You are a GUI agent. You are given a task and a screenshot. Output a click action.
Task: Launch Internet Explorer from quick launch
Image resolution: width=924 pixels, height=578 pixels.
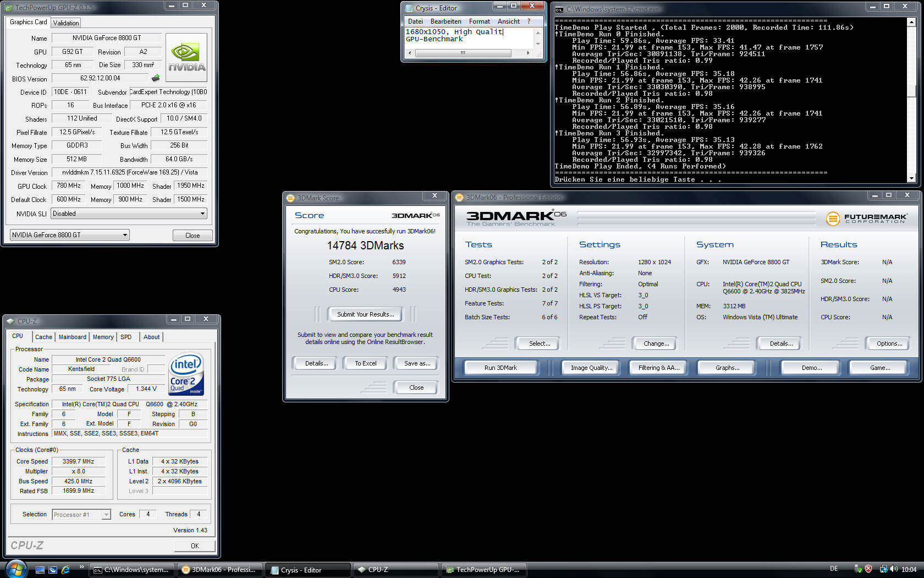66,570
